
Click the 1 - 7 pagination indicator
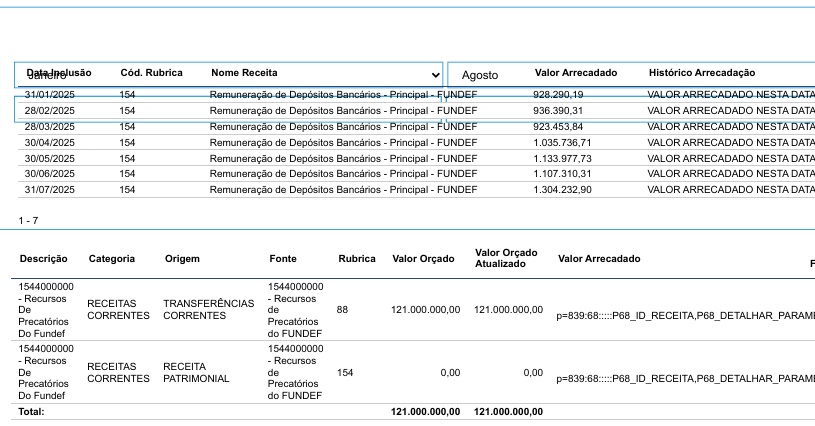coord(30,218)
